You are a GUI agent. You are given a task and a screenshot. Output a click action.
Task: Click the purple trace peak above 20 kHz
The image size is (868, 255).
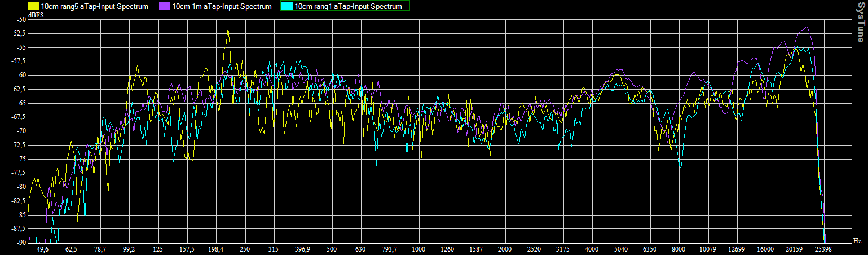807,27
